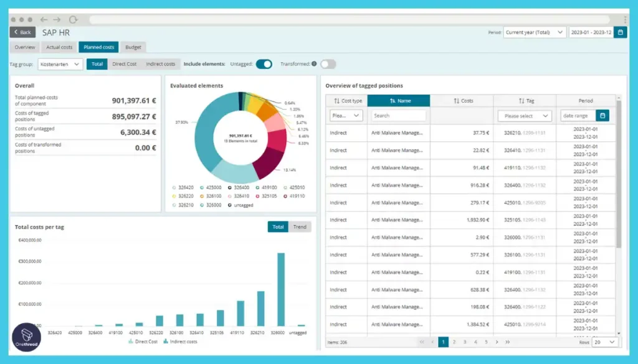
Task: Jump to the last table page
Action: [507, 342]
